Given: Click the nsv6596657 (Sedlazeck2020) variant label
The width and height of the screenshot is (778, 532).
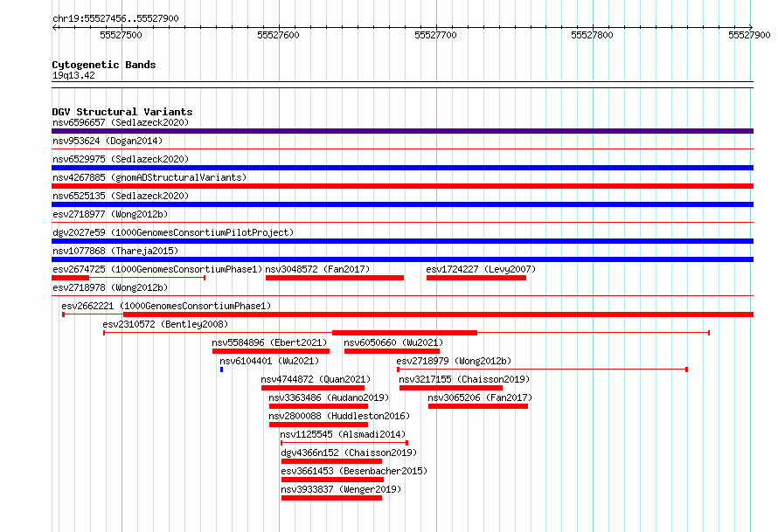Looking at the screenshot, I should (x=121, y=122).
